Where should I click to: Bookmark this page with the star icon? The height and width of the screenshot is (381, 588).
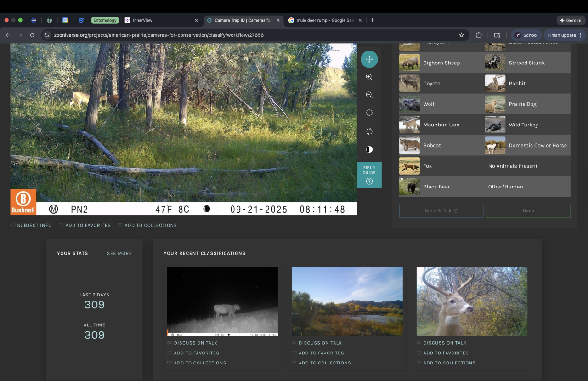click(x=461, y=35)
